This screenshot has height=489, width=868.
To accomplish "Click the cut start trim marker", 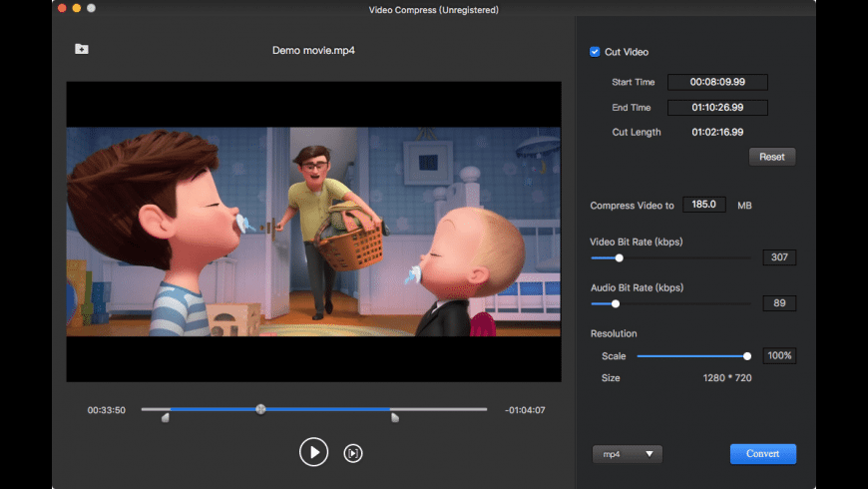I will [x=166, y=417].
